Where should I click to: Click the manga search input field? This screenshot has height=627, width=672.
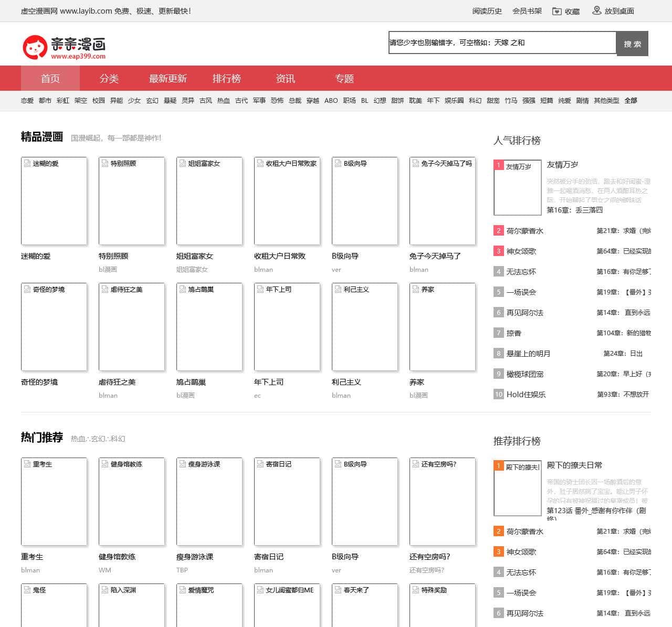pos(502,43)
